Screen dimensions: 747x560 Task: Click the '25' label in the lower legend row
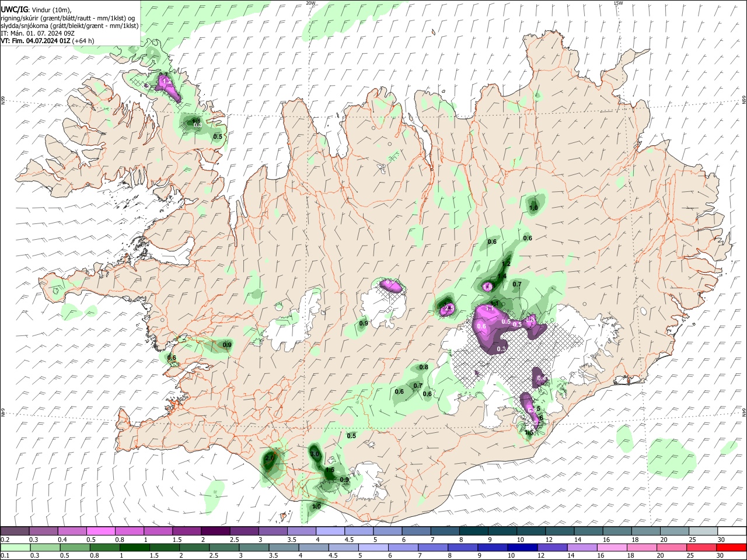[692, 556]
